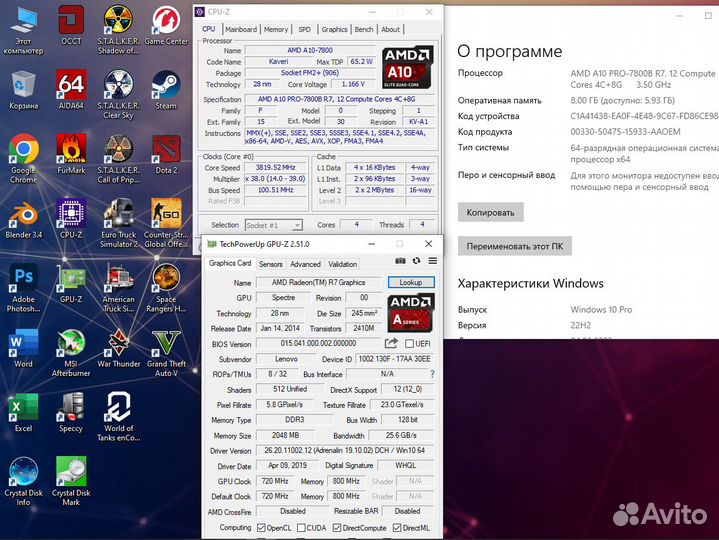
Task: Open Crystal Disk Info shortcut
Action: (23, 482)
